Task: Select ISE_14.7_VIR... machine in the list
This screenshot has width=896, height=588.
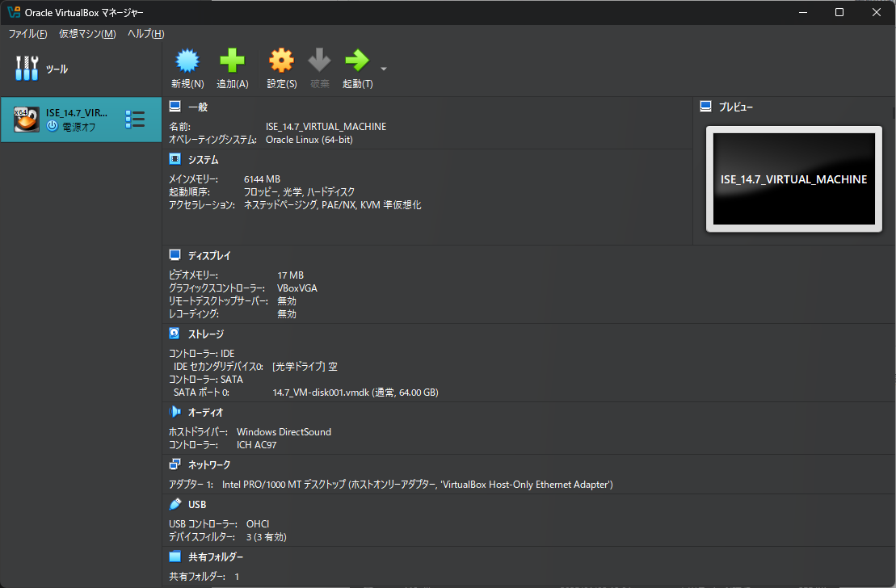Action: pyautogui.click(x=81, y=120)
